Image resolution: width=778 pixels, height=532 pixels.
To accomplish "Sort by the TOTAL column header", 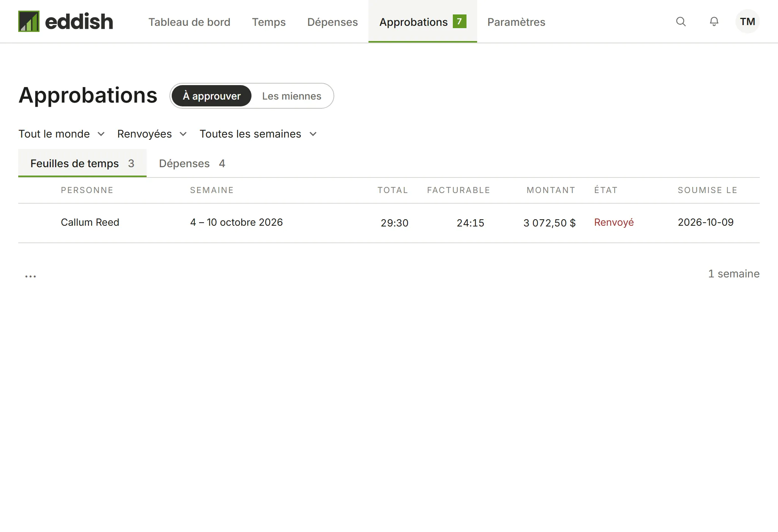I will pos(392,190).
